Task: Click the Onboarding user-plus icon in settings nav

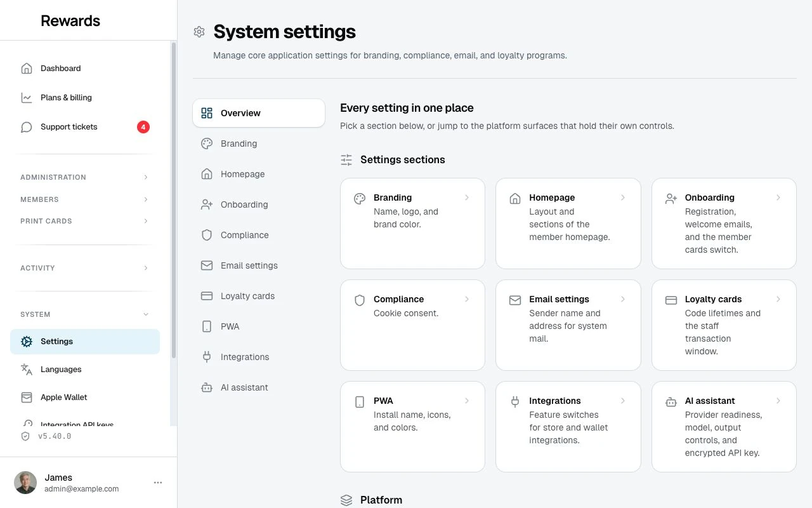Action: point(207,204)
